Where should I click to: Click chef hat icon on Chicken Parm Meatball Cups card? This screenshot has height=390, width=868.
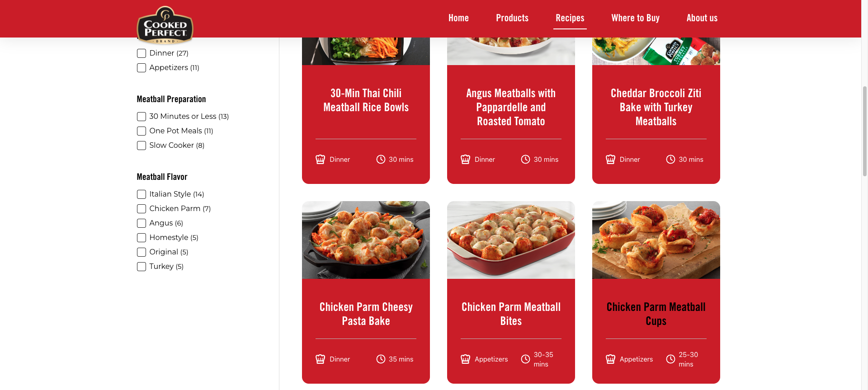click(x=610, y=359)
